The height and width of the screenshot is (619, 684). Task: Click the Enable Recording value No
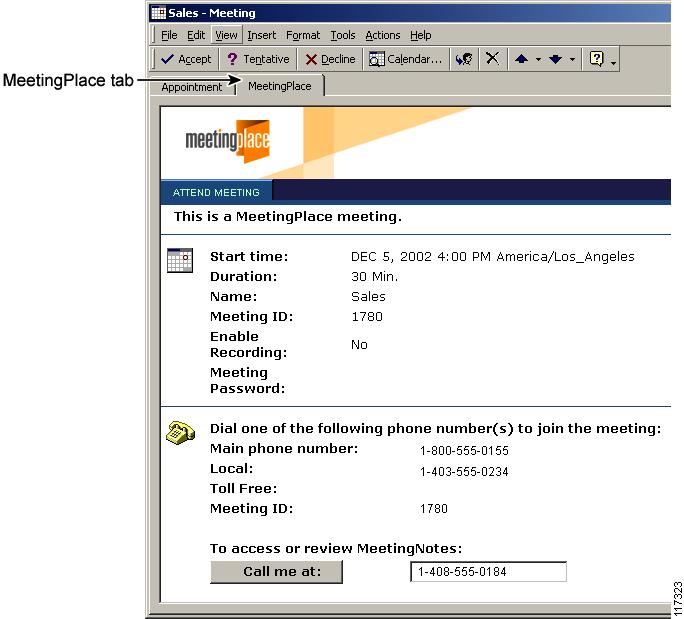359,345
